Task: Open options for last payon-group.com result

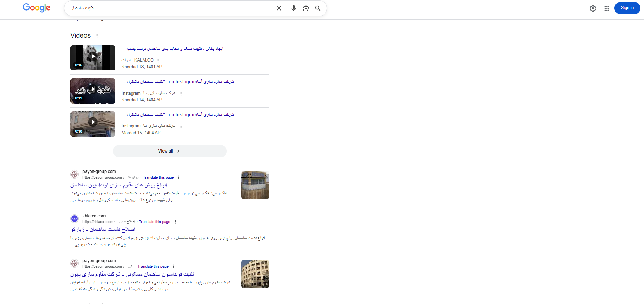Action: (174, 266)
